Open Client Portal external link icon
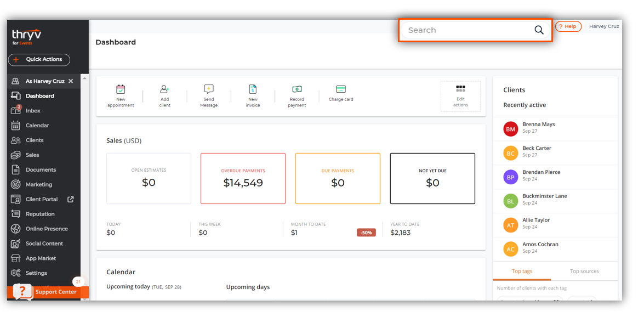 pyautogui.click(x=71, y=199)
